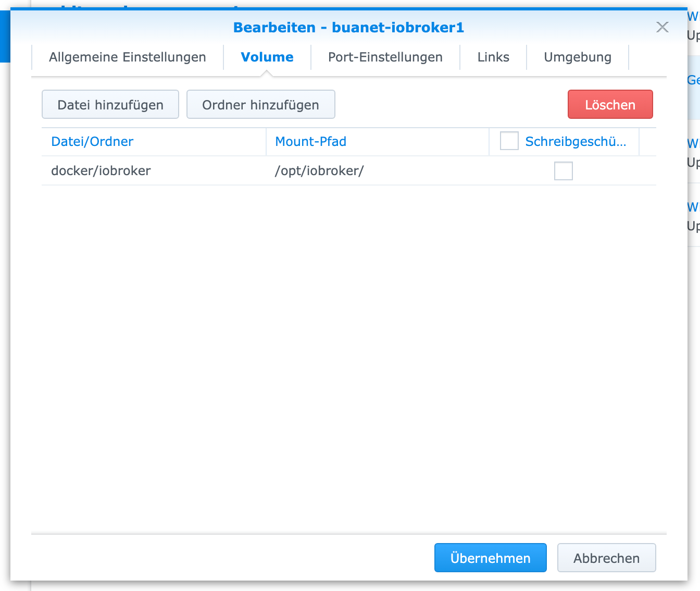The height and width of the screenshot is (591, 700).
Task: Click the Schreibgeschü… column header label
Action: click(x=576, y=142)
